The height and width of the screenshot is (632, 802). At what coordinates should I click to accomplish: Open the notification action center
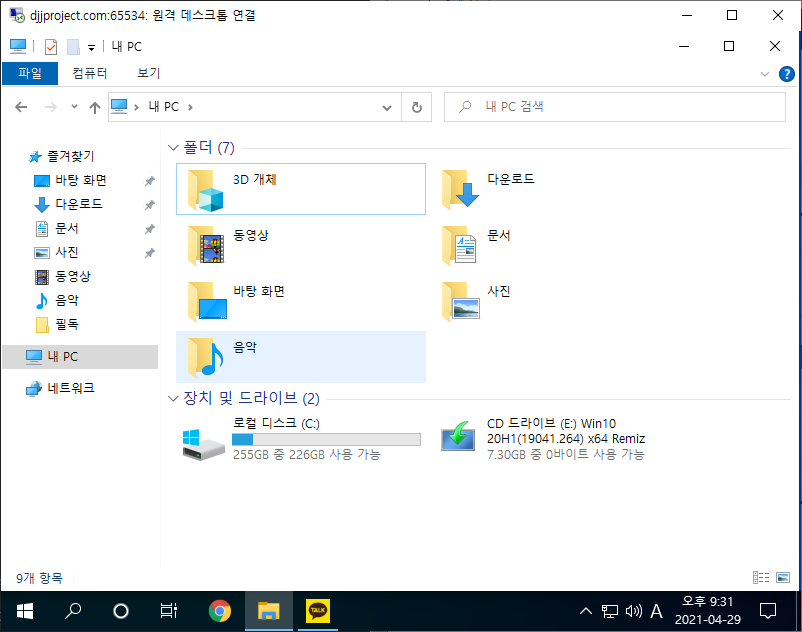click(x=768, y=611)
